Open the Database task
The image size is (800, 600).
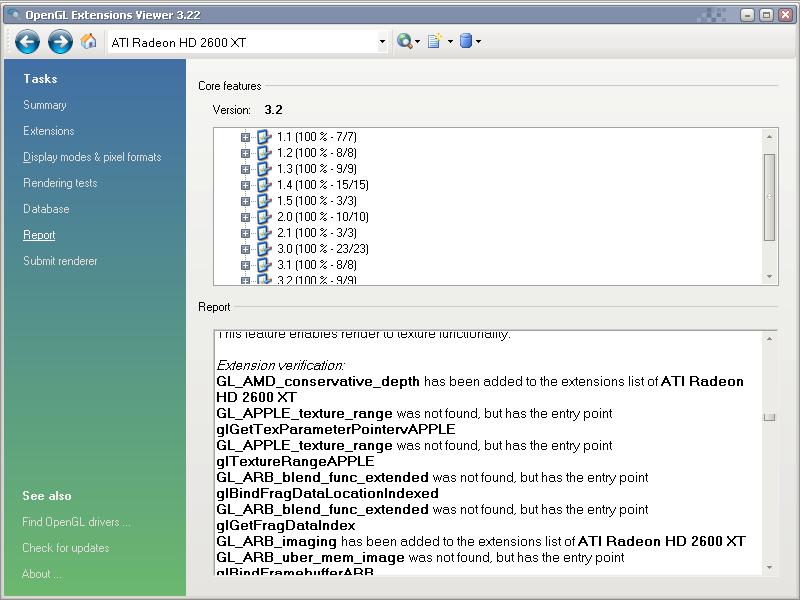(x=46, y=209)
